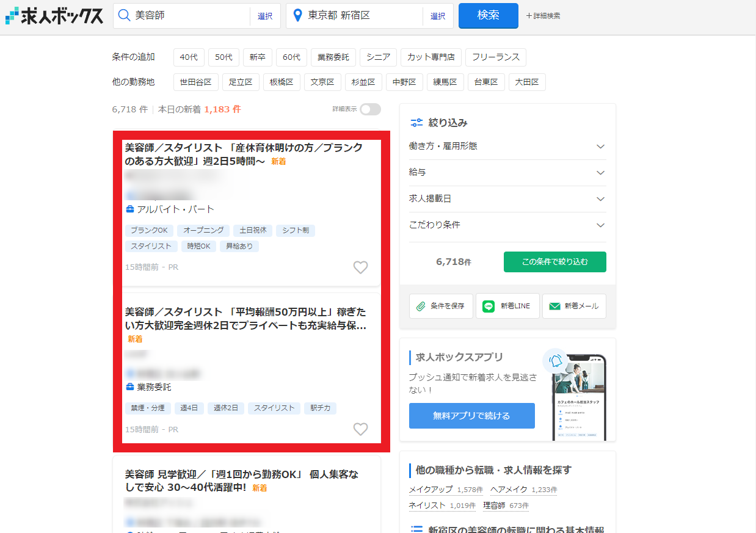Click the envelope 新着メール icon
The image size is (756, 533).
[554, 306]
